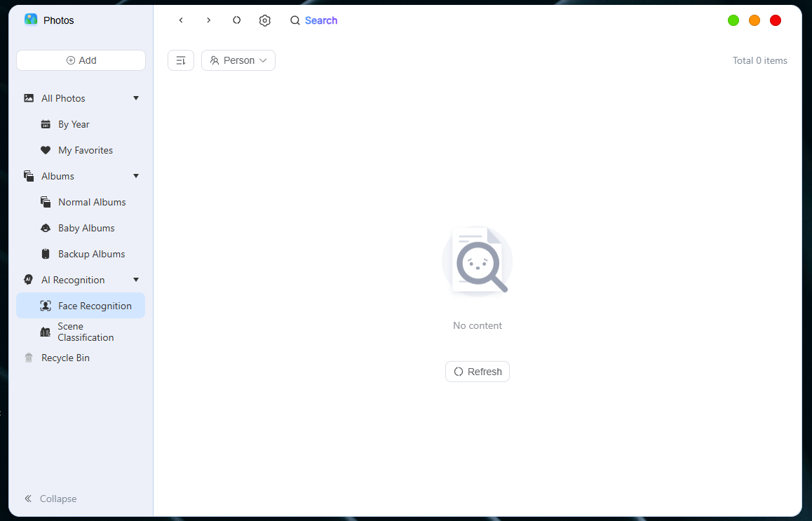Click the orange window control dot
812x521 pixels.
click(755, 20)
